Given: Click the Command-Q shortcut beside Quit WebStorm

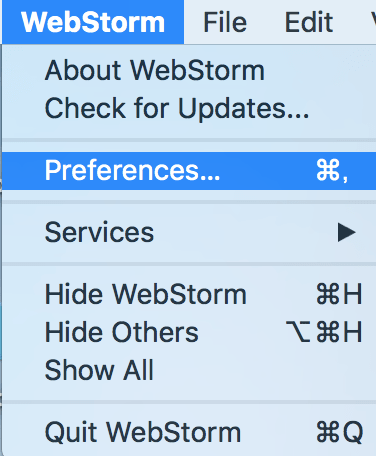Looking at the screenshot, I should coord(340,432).
